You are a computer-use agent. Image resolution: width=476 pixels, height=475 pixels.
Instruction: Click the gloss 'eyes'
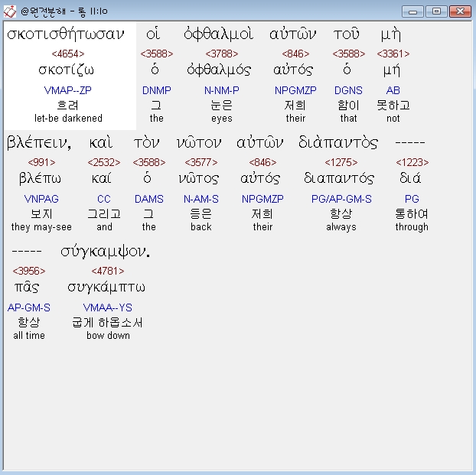coord(222,119)
